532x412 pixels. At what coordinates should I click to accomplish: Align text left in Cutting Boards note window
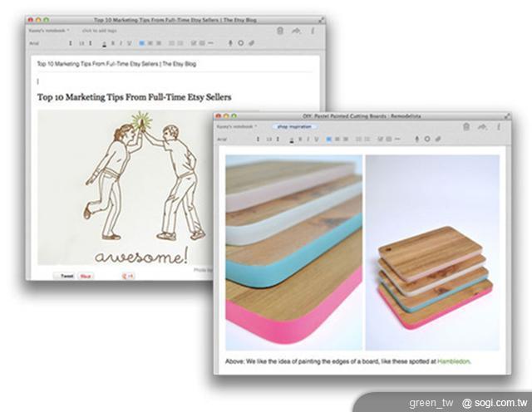tap(329, 139)
